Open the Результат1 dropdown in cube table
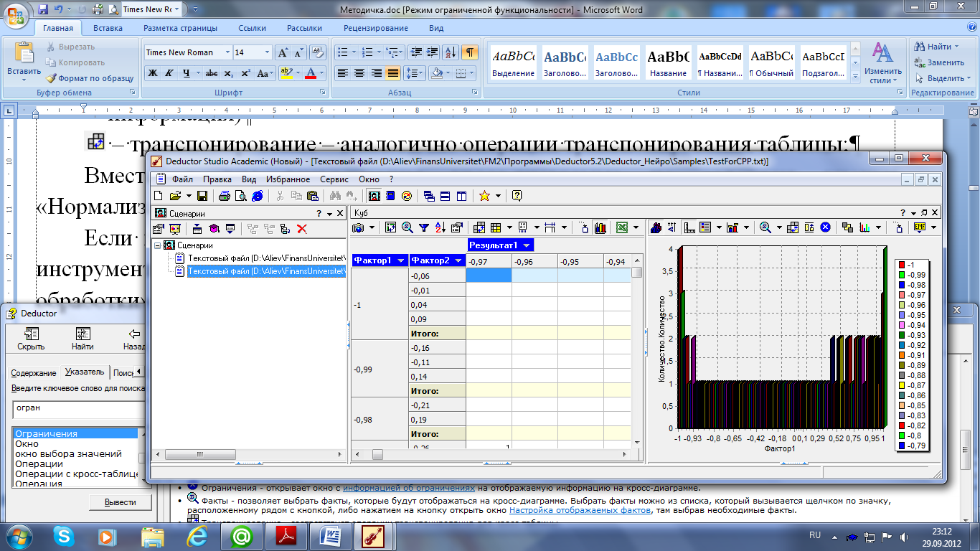980x551 pixels. click(x=527, y=245)
